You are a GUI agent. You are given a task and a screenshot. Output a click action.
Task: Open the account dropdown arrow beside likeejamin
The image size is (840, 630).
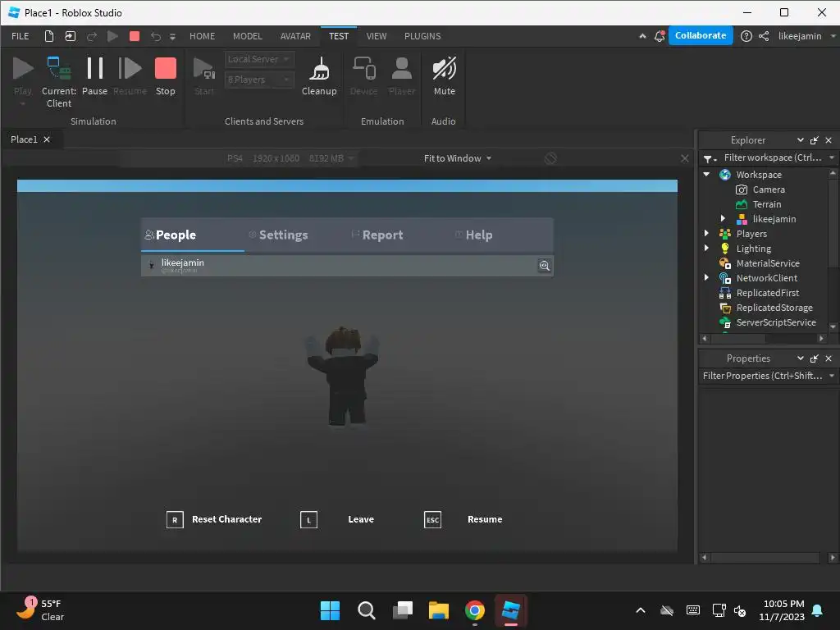coord(833,36)
